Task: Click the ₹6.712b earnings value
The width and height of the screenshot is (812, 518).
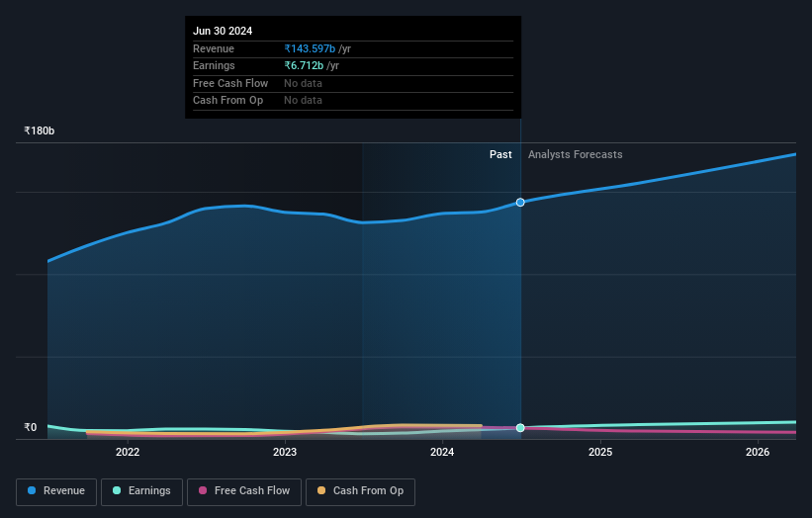Action: point(304,65)
